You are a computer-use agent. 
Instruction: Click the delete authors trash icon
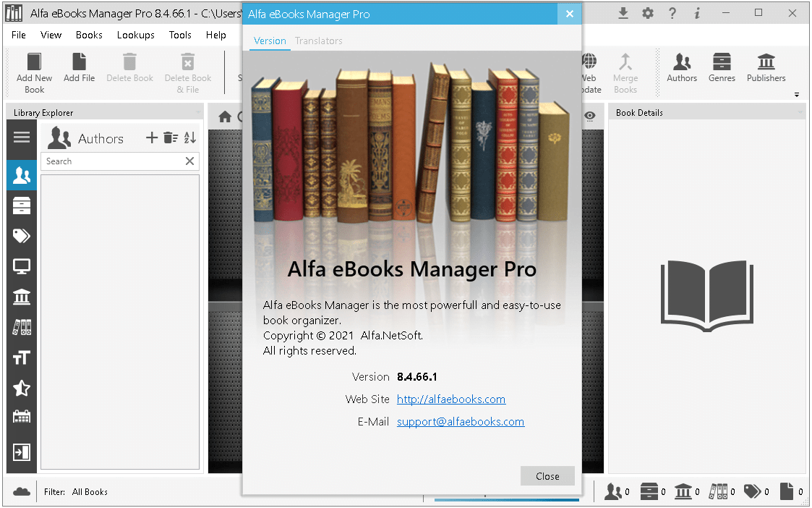click(171, 138)
